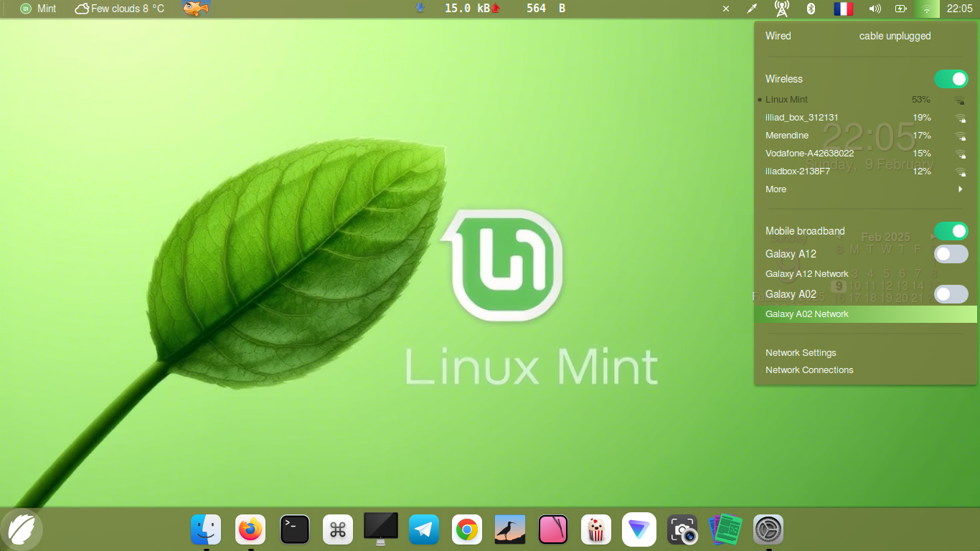980x551 pixels.
Task: Click the black monitor icon in dock
Action: point(380,529)
